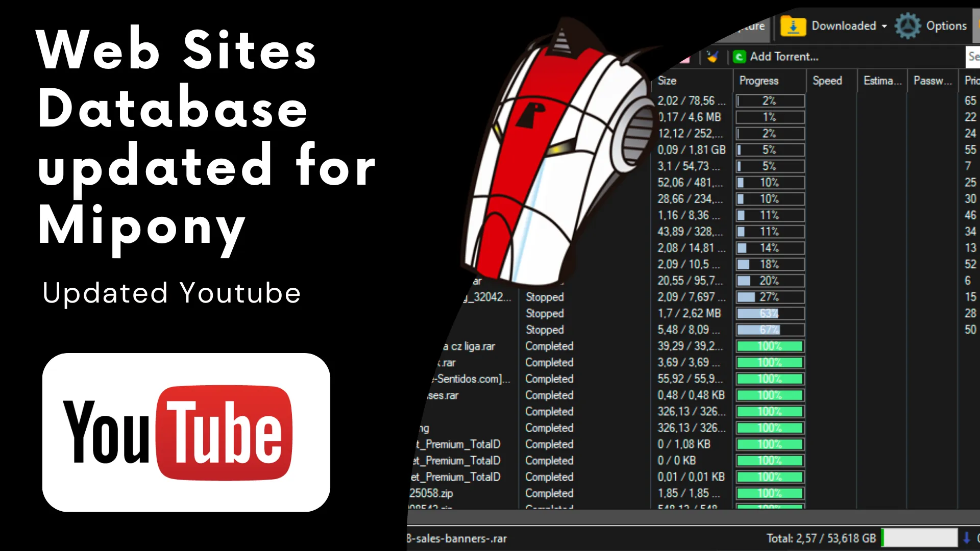This screenshot has height=551, width=980.
Task: Sort by the Passw... column header
Action: 933,81
